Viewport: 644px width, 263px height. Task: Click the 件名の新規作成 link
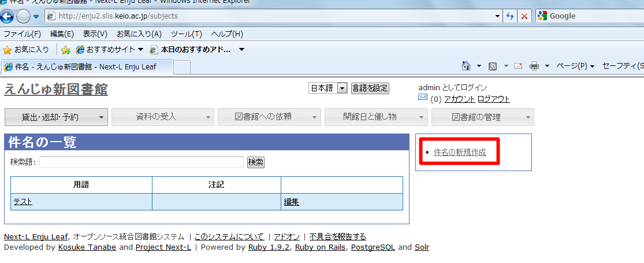(x=460, y=153)
